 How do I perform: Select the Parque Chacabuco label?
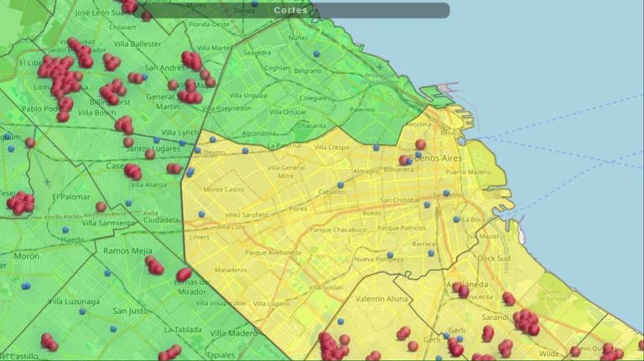click(x=338, y=229)
